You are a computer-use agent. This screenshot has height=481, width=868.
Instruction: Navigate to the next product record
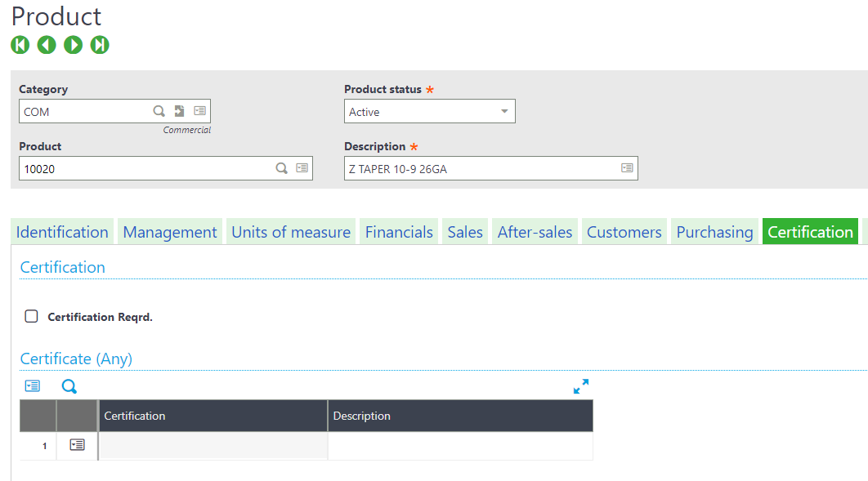coord(74,45)
